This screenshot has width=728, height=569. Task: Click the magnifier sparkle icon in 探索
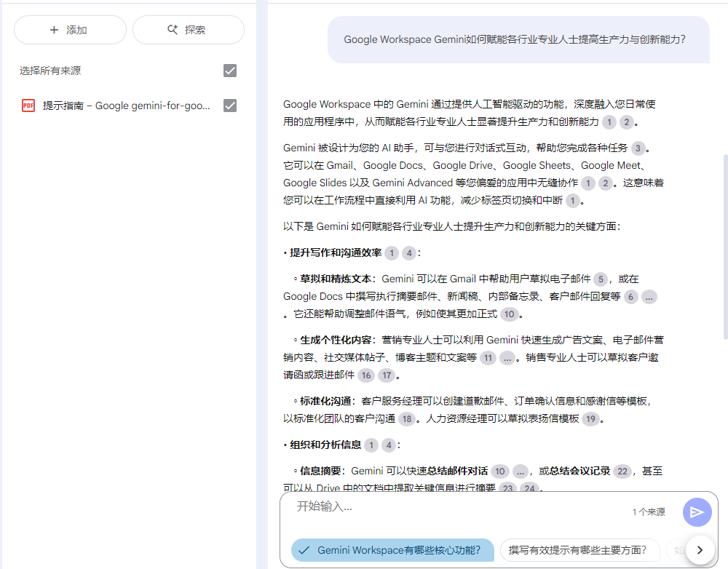coord(173,30)
